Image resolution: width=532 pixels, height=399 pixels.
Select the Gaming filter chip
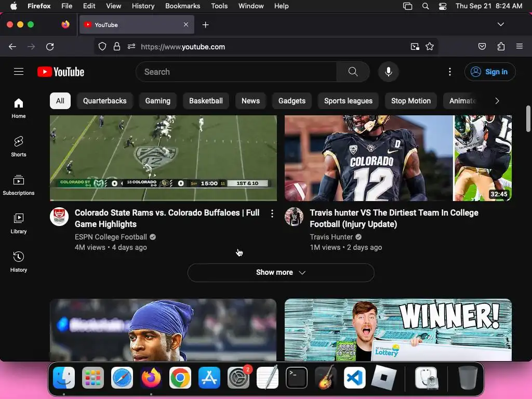(x=158, y=101)
